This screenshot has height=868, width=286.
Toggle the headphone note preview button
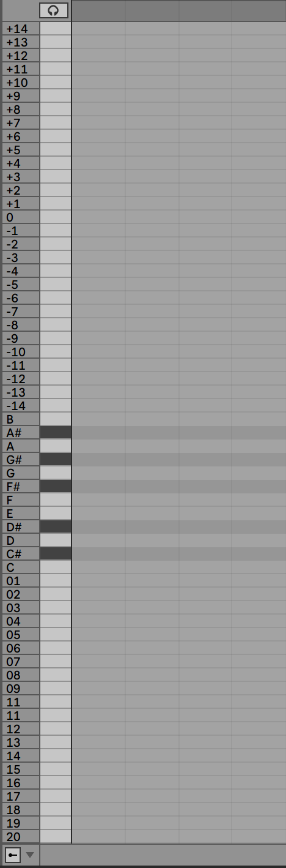[x=54, y=10]
